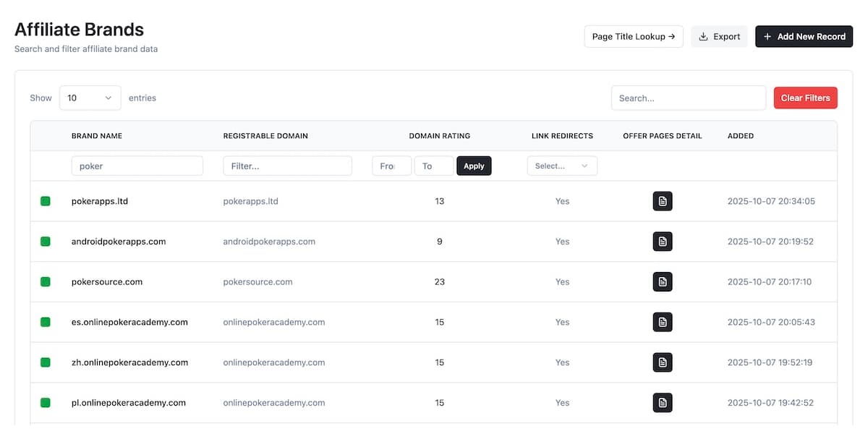
Task: Open offer pages detail for pokerapps.ltd
Action: [x=663, y=201]
